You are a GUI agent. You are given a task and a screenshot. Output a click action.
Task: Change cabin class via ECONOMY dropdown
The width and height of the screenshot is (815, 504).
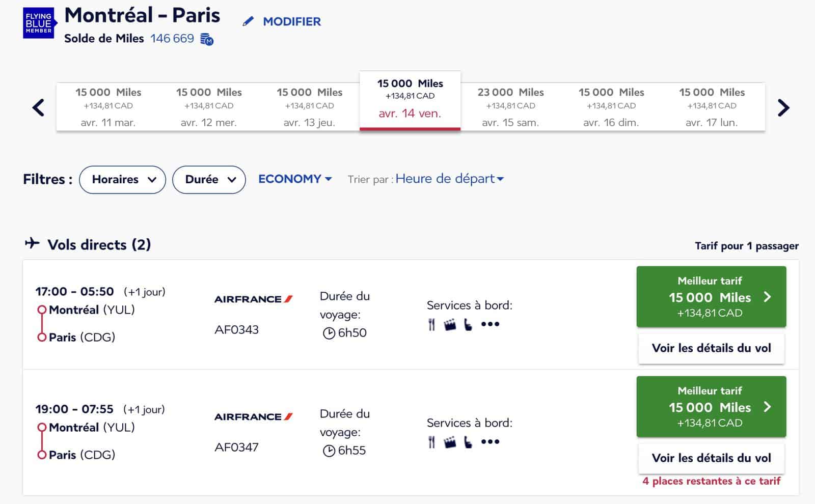click(x=294, y=179)
